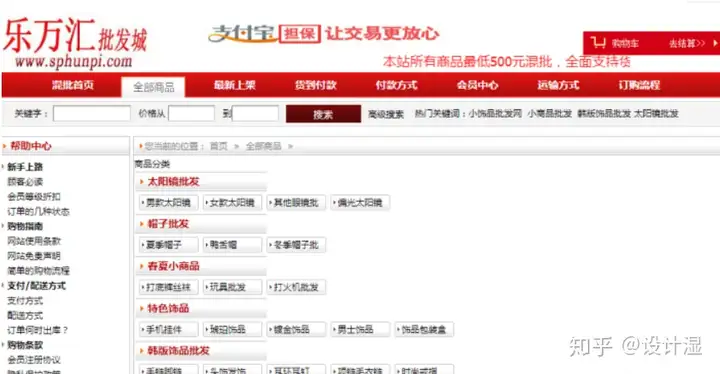Focus the 关键字 keyword input field

[x=92, y=113]
